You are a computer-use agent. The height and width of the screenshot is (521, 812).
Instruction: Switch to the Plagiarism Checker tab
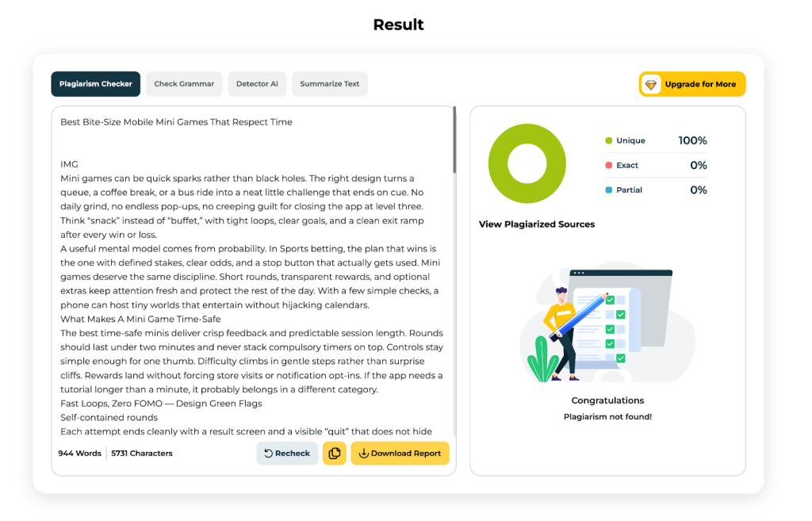point(96,84)
